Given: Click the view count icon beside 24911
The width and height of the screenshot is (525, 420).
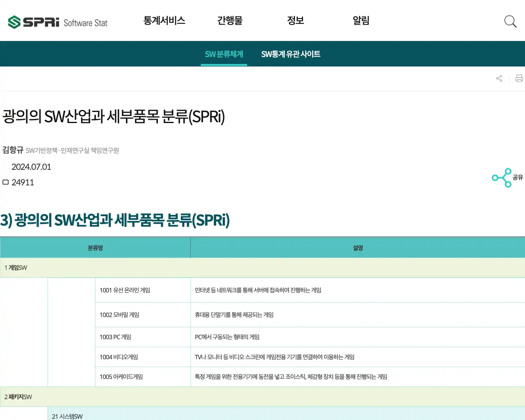Looking at the screenshot, I should pos(6,182).
